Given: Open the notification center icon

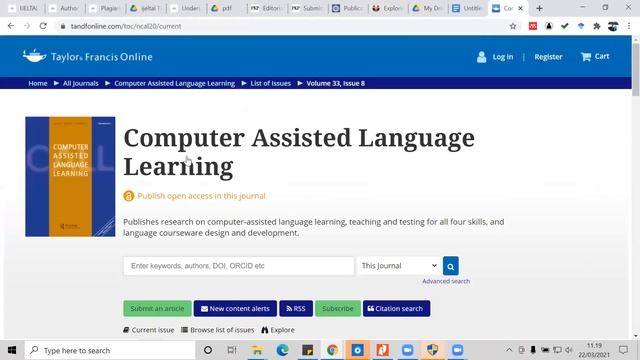Looking at the screenshot, I should click(623, 350).
